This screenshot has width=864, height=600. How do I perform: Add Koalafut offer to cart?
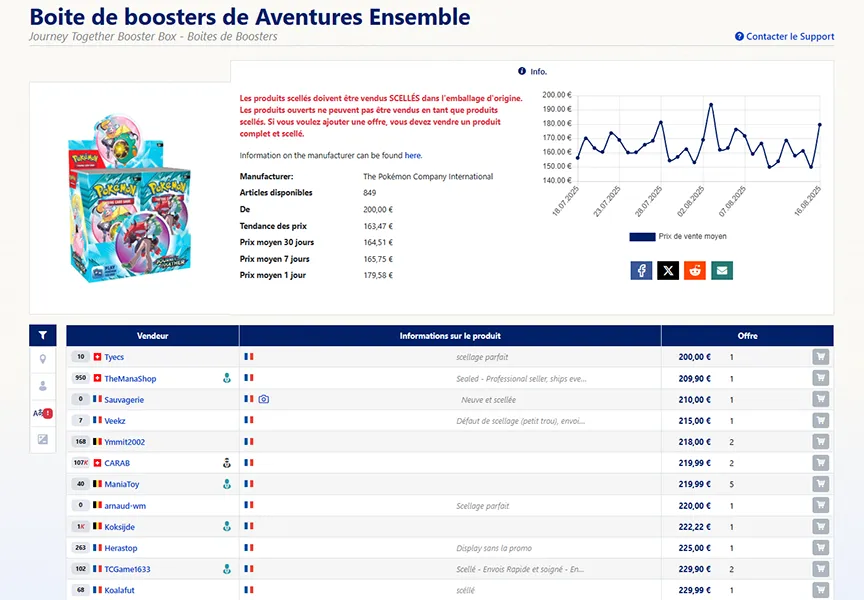click(820, 590)
